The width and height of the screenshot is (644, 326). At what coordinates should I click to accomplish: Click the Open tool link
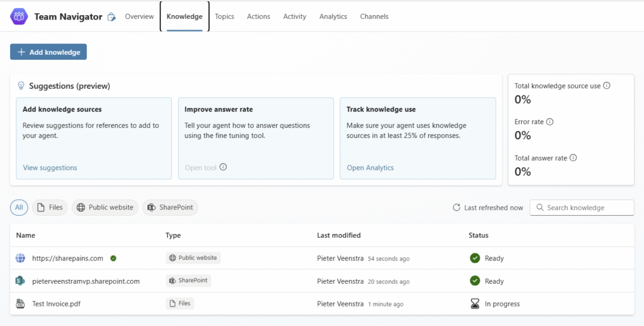201,168
